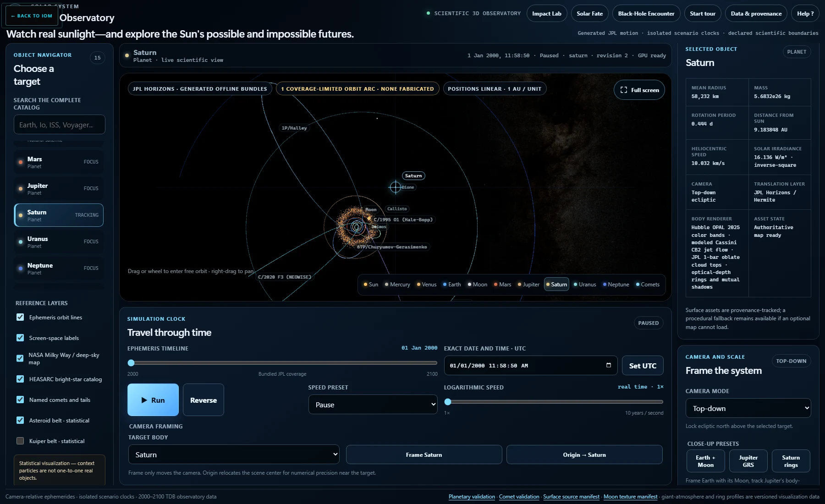The width and height of the screenshot is (825, 504).
Task: Click the logarithmic speed slider handle
Action: [448, 402]
